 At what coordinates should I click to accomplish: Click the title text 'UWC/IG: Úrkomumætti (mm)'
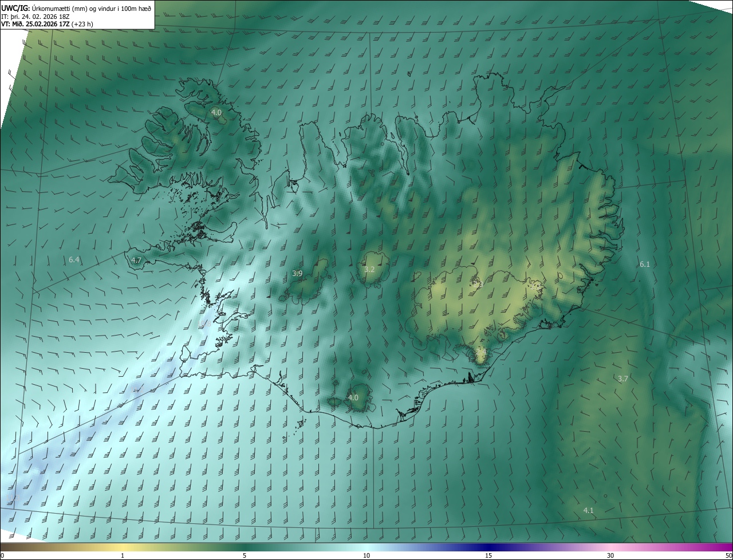click(x=45, y=8)
